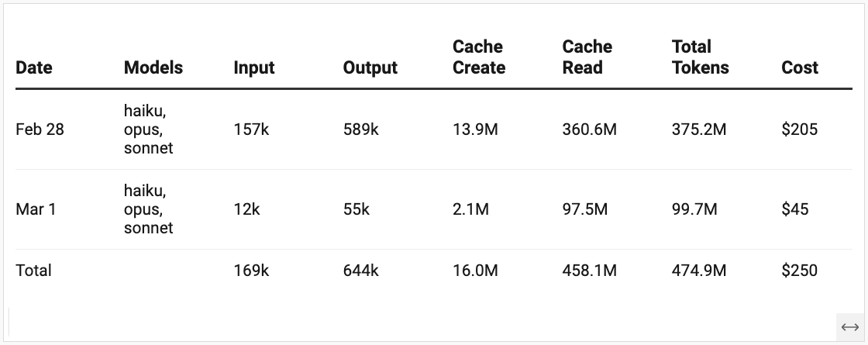Click the Total Tokens column header

pos(701,57)
